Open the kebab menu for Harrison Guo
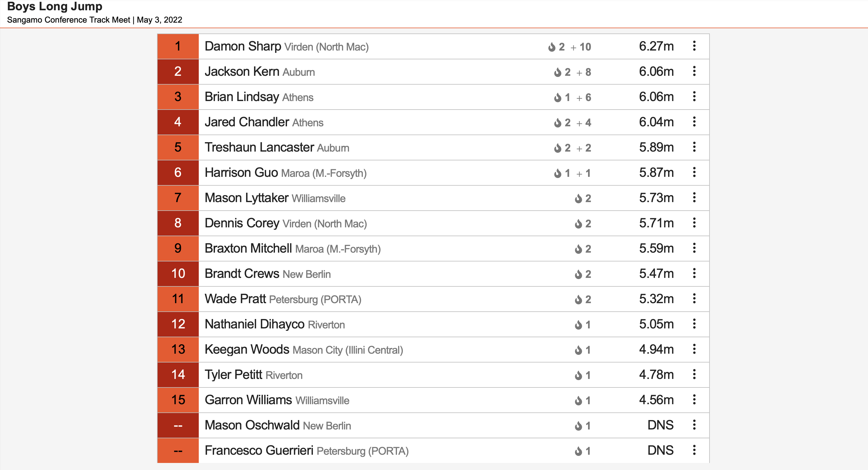Screen dimensions: 868x470 click(x=694, y=172)
